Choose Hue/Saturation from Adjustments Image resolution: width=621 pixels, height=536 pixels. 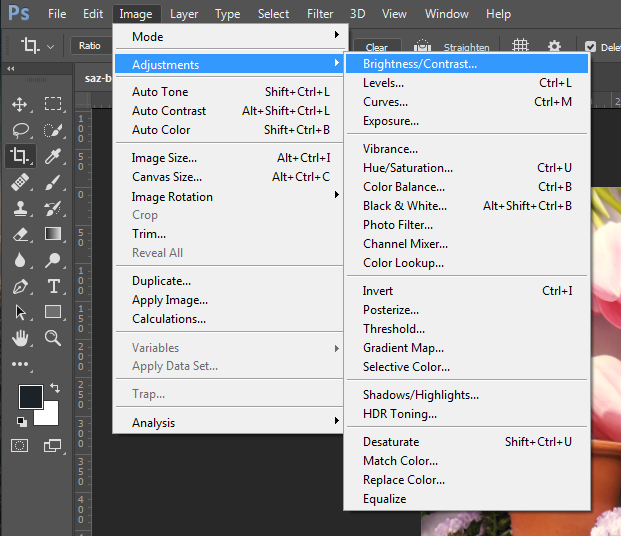point(408,168)
